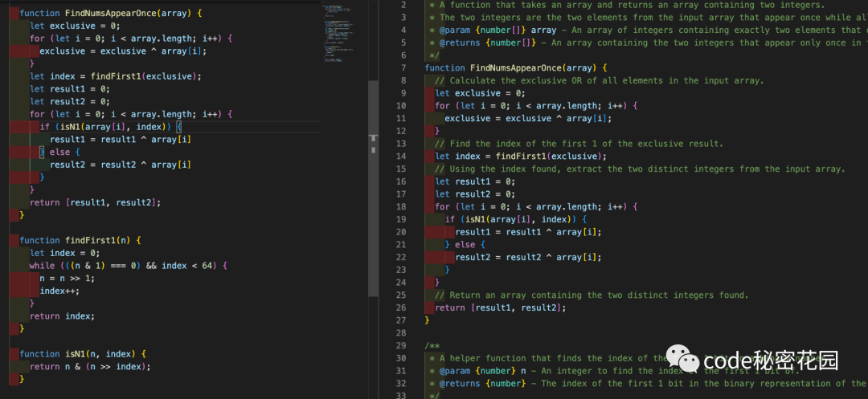868x399 pixels.
Task: Click 'let result1 = 0;' on numbered line 16
Action: coord(475,181)
